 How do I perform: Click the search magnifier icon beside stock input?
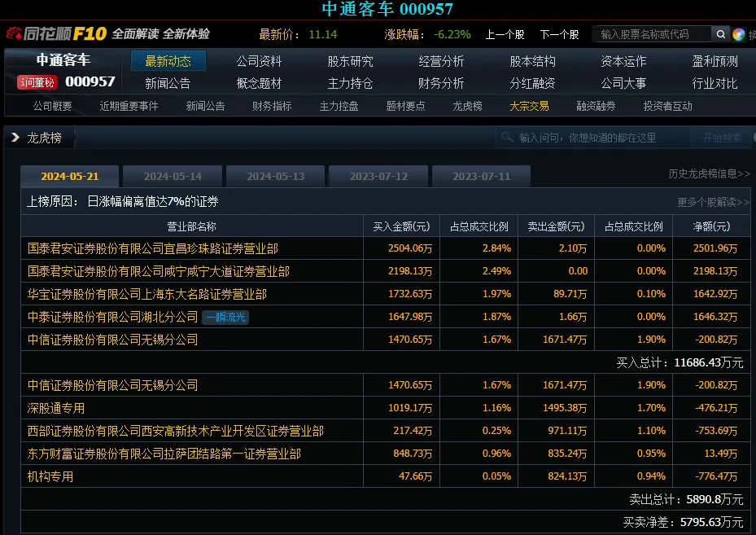point(720,34)
